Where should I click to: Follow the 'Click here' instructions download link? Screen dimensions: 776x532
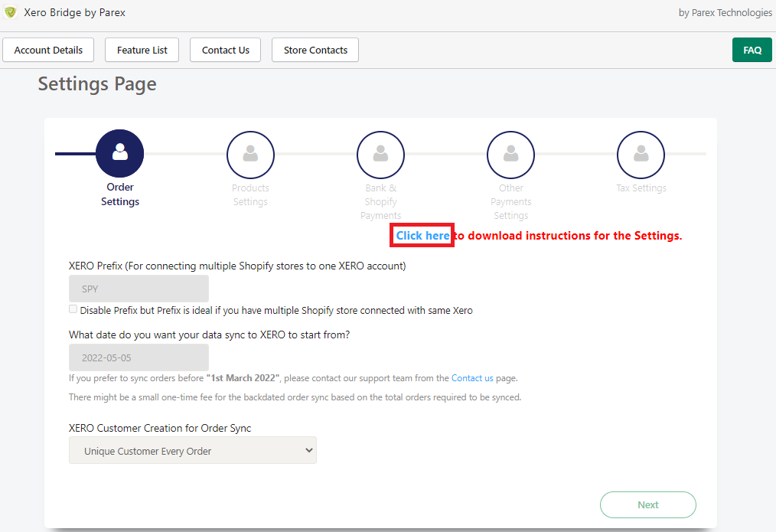(422, 236)
